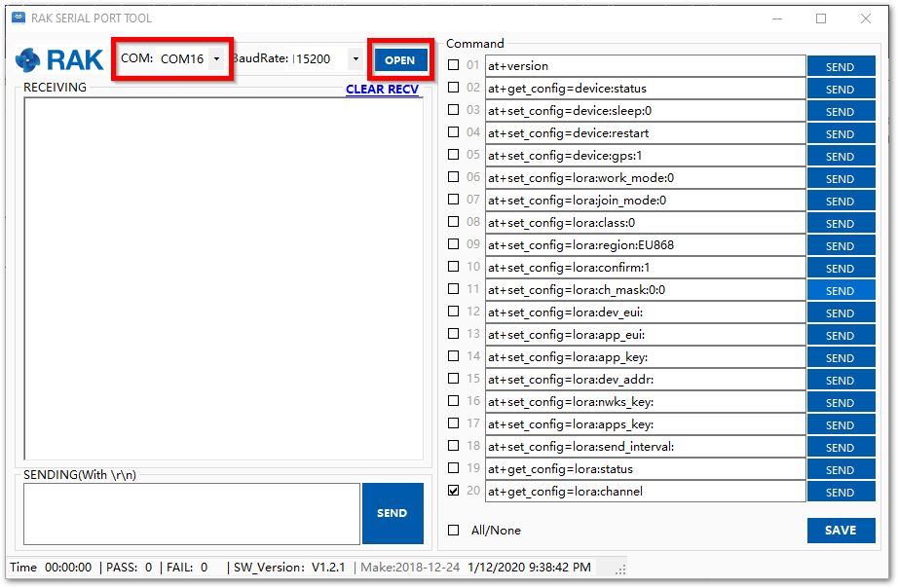Enable checkbox for command 09 region
This screenshot has height=588, width=898.
[x=453, y=244]
